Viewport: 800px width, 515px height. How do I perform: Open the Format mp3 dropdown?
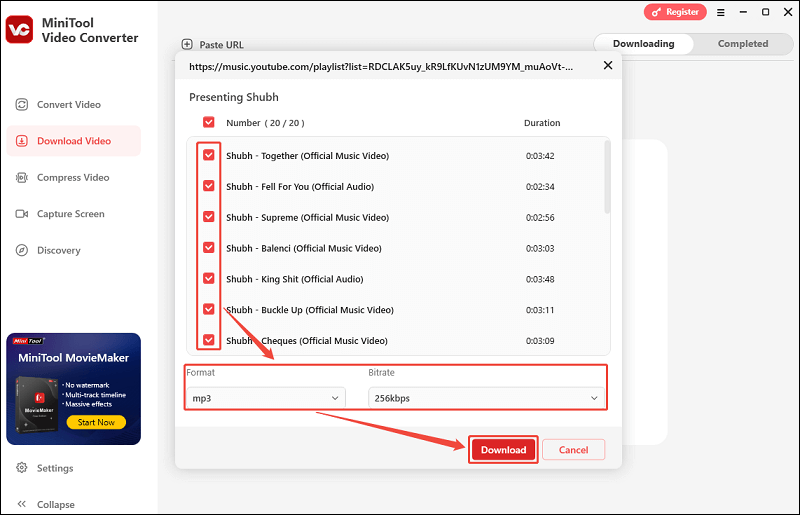pyautogui.click(x=266, y=398)
